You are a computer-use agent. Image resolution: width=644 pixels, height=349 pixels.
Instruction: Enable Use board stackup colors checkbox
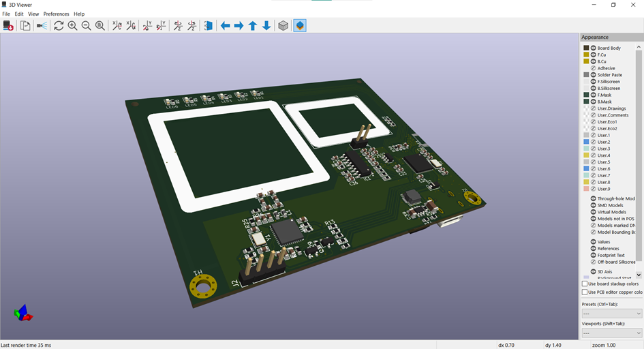(585, 284)
